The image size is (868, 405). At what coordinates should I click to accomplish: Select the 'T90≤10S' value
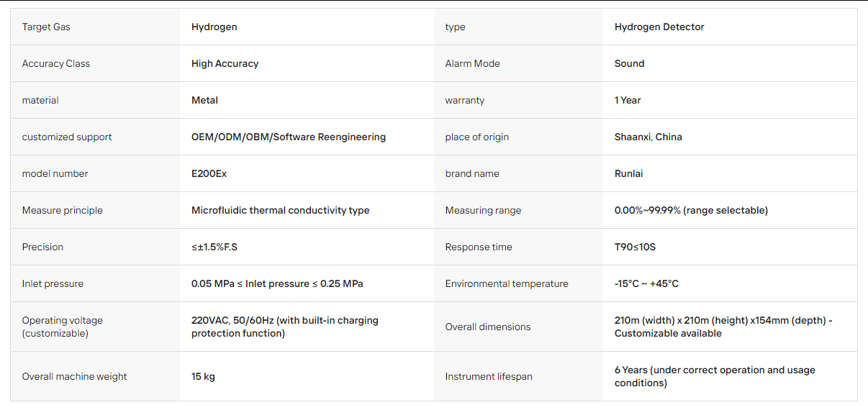635,247
